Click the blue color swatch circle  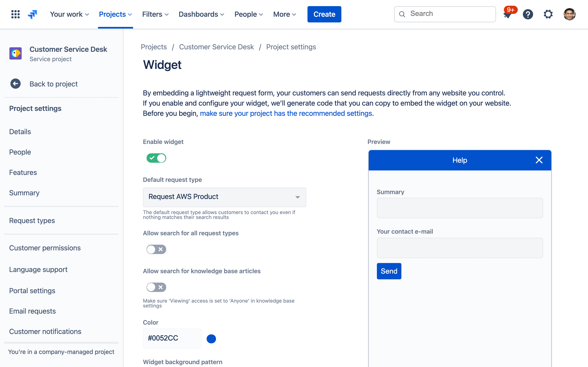211,338
